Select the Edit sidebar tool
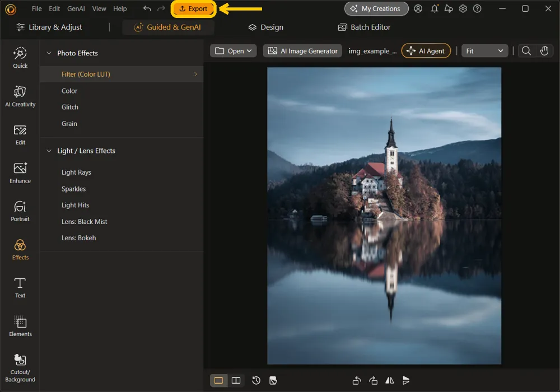Viewport: 560px width, 392px height. [x=20, y=135]
